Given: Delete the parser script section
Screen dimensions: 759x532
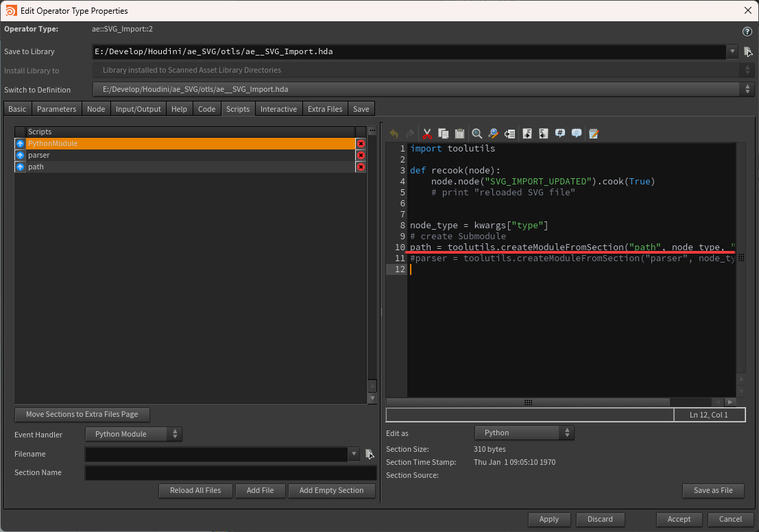Looking at the screenshot, I should [x=361, y=156].
